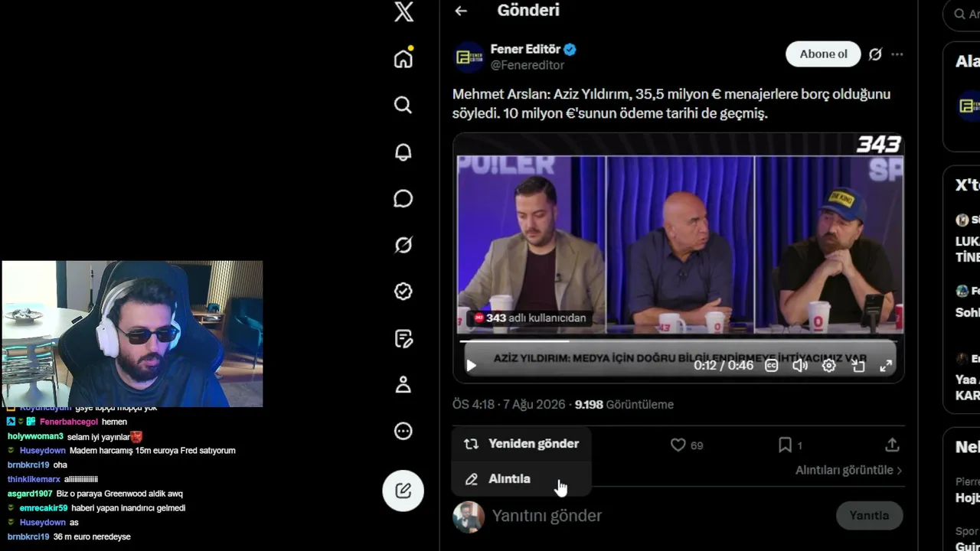Click chat username holywwoman3
The width and height of the screenshot is (980, 551).
(x=35, y=436)
